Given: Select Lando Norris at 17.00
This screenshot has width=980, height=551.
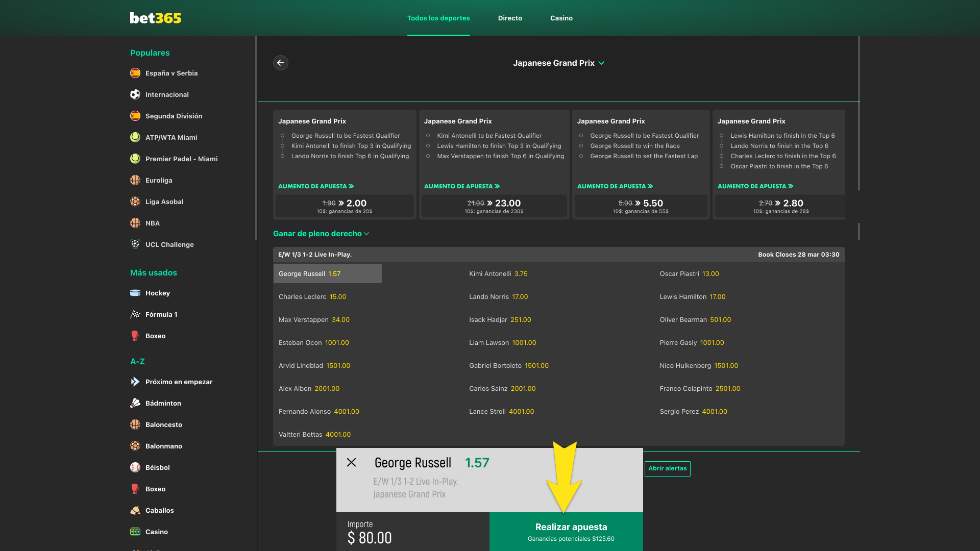Looking at the screenshot, I should click(498, 297).
